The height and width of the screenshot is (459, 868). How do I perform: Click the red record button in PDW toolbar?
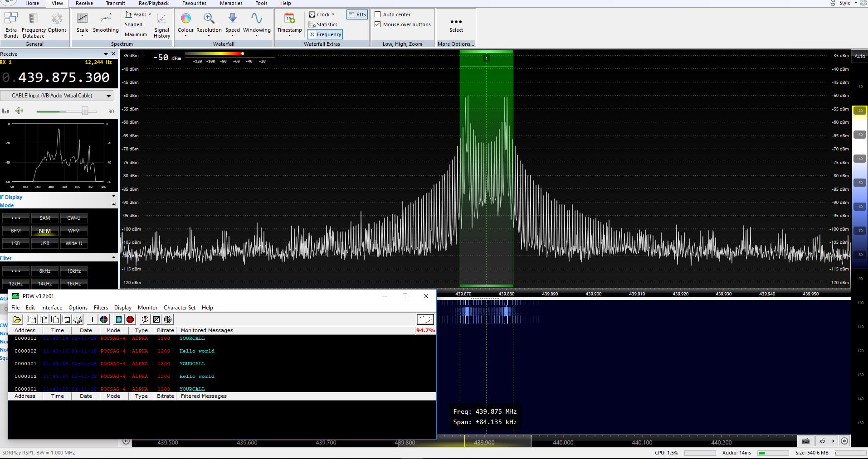pyautogui.click(x=130, y=319)
